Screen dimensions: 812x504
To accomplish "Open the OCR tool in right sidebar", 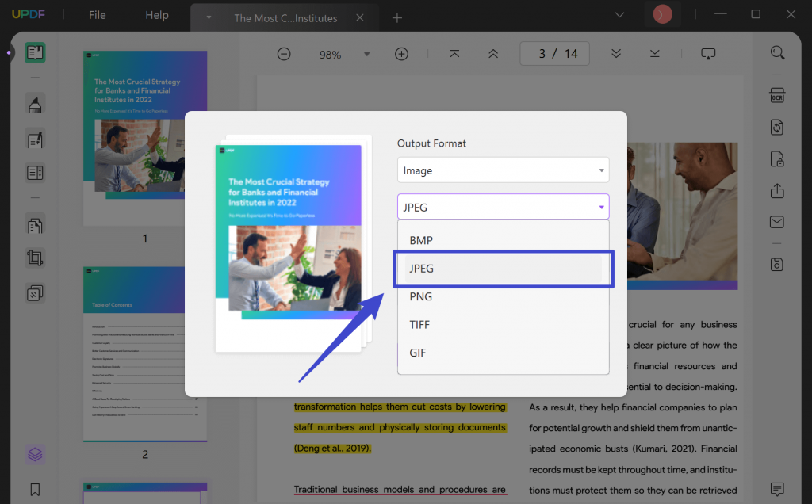I will point(777,95).
